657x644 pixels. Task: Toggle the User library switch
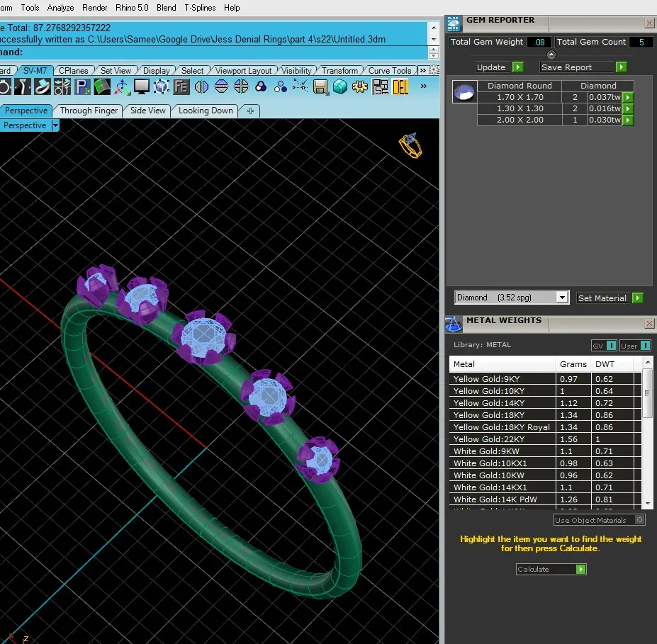645,346
